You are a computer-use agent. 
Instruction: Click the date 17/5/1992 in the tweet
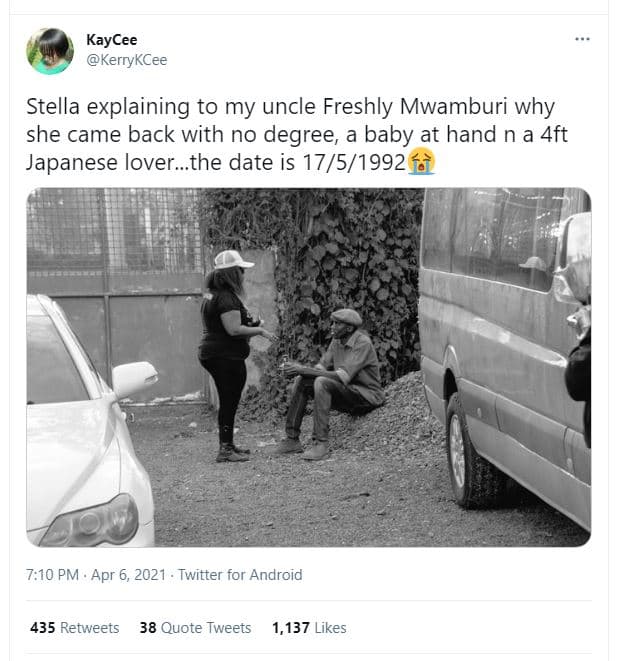point(354,161)
